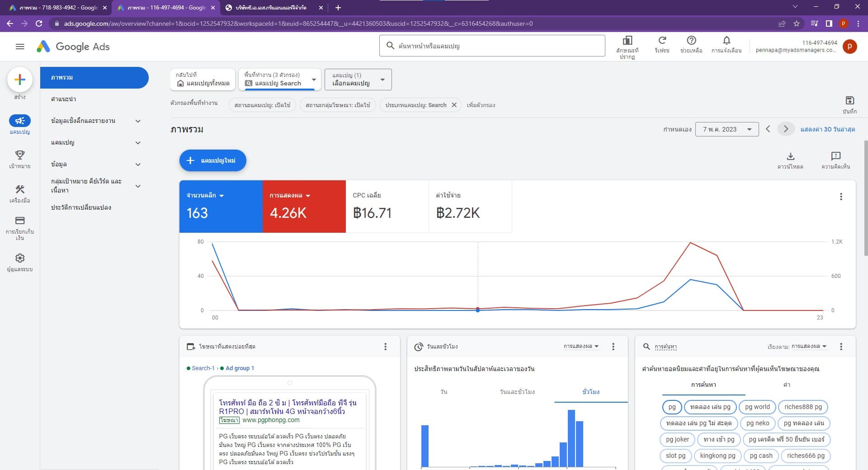The width and height of the screenshot is (868, 470).
Task: Click the Save icon at right
Action: click(849, 100)
